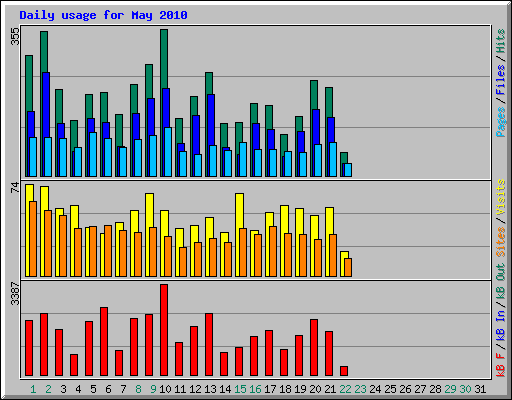This screenshot has width=512, height=400.
Task: Click the green Hits bar for day 10
Action: point(164,58)
